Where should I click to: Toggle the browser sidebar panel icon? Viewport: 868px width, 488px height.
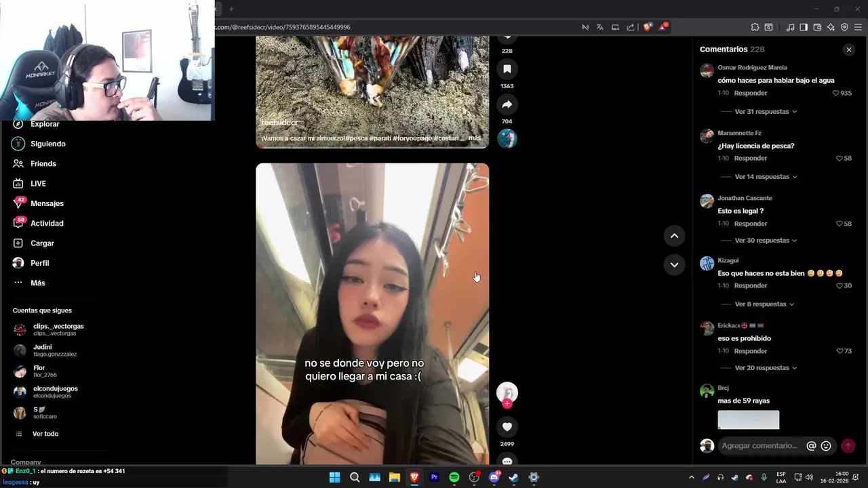point(804,27)
